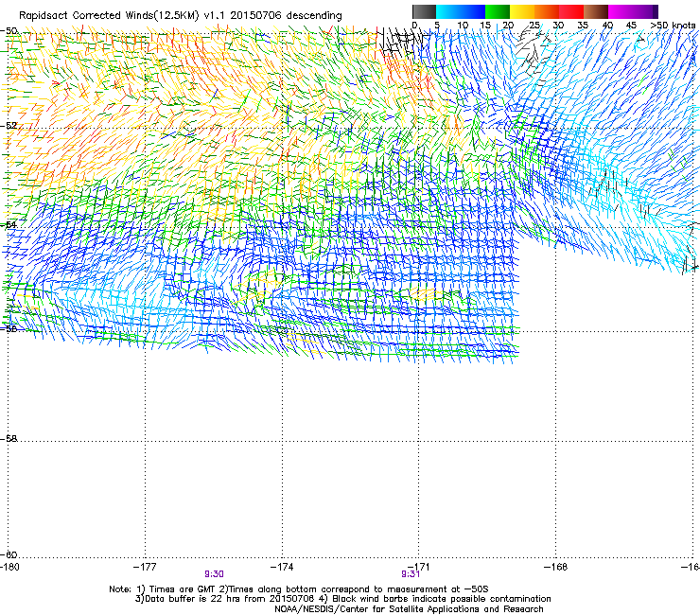This screenshot has width=700, height=615.
Task: Click the -60 latitude axis label
Action: (x=9, y=554)
